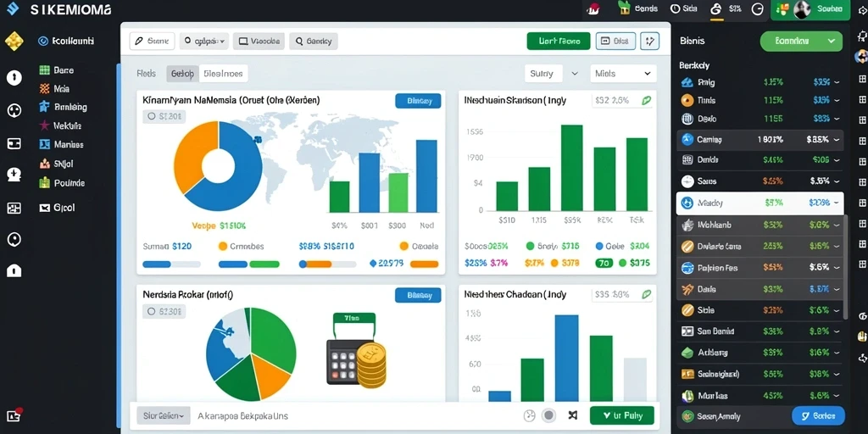Click the blue progress bar under Sumas $120
The height and width of the screenshot is (434, 868).
coord(157,264)
